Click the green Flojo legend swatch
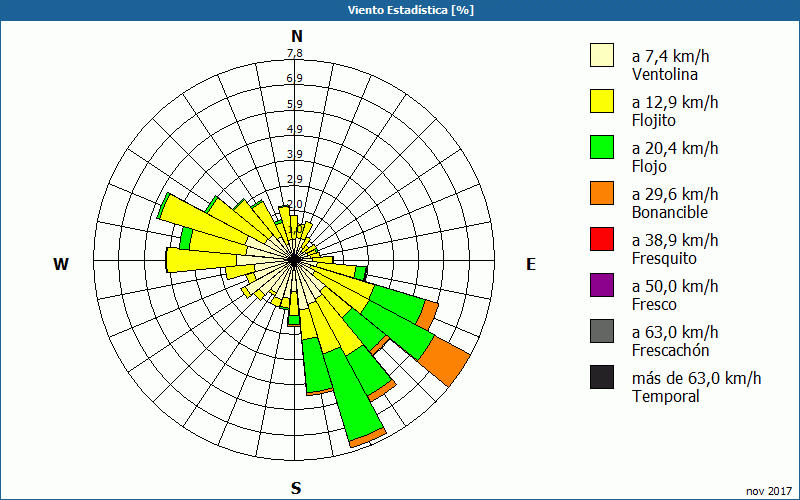The height and width of the screenshot is (500, 800). (x=602, y=147)
